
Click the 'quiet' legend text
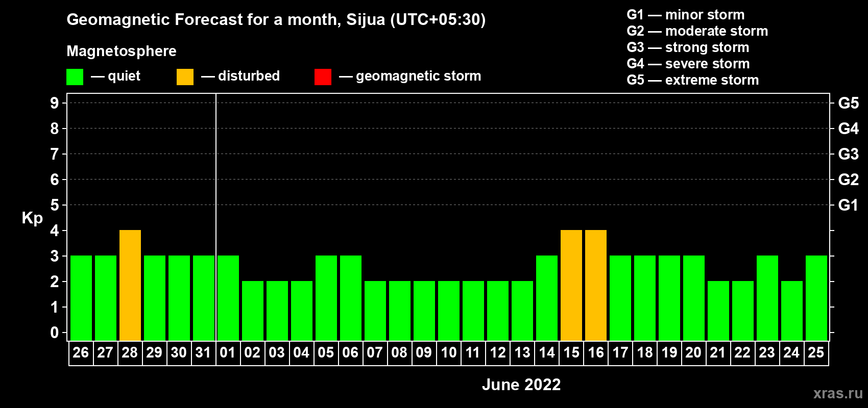click(124, 76)
